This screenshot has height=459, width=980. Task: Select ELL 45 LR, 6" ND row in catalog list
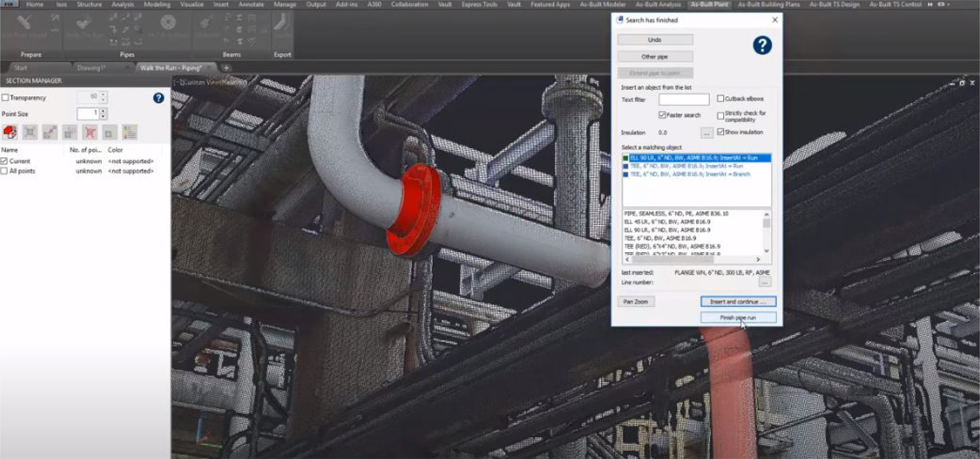[x=667, y=222]
